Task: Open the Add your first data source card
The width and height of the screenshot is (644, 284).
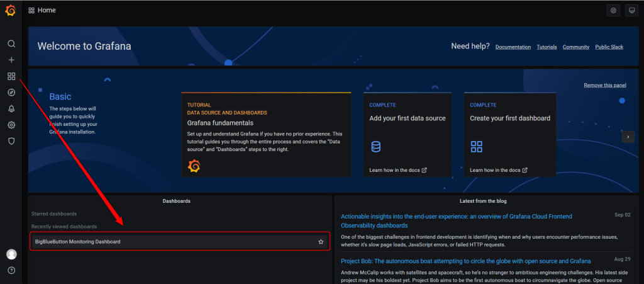Action: [408, 134]
